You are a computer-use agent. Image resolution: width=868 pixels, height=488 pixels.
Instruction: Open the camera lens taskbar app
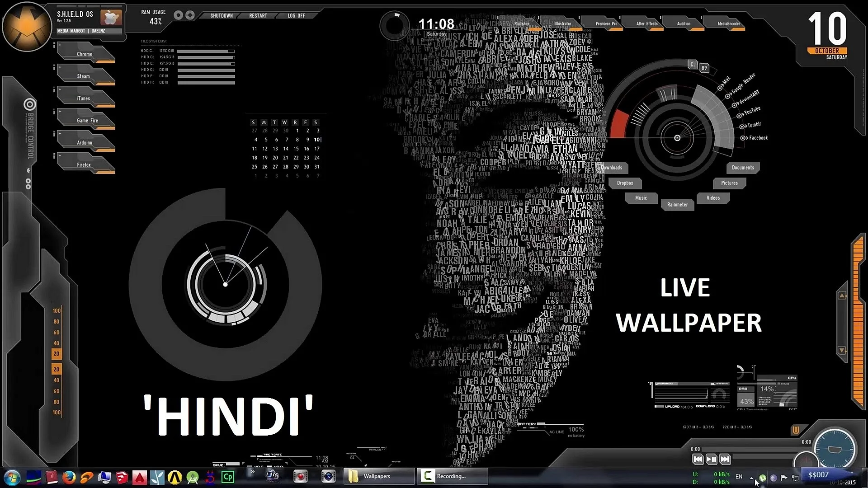click(328, 476)
